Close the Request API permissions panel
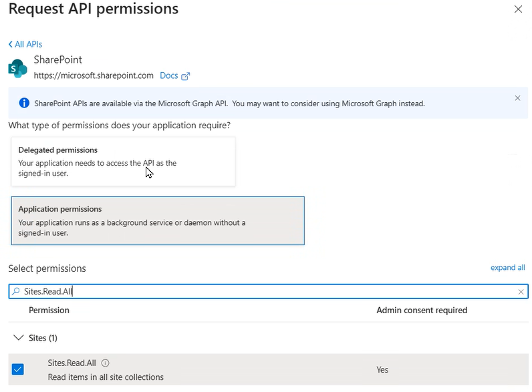532x392 pixels. pyautogui.click(x=518, y=9)
